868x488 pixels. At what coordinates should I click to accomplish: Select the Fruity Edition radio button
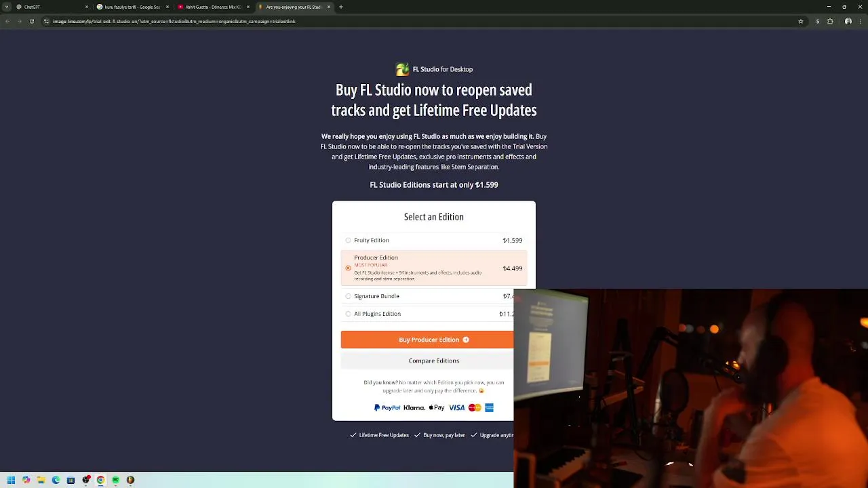(x=348, y=240)
